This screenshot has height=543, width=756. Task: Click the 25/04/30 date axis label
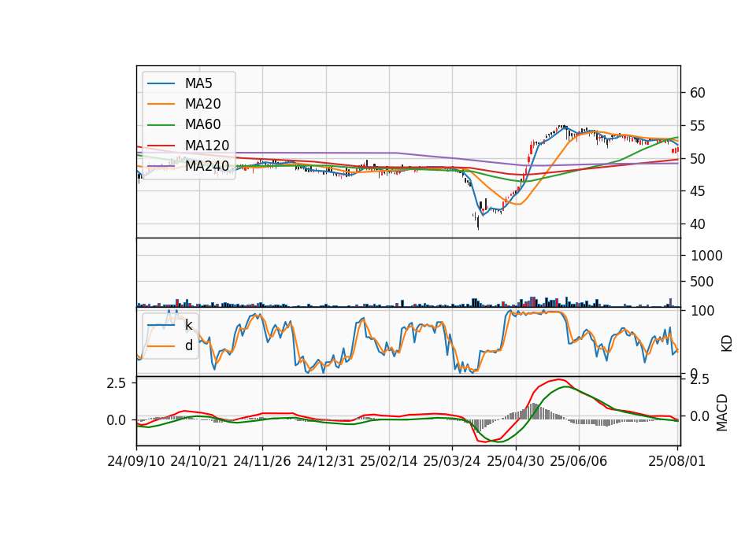(515, 461)
